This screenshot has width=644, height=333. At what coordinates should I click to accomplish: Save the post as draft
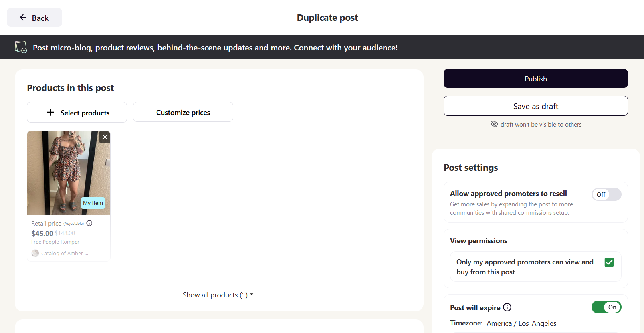pos(536,106)
